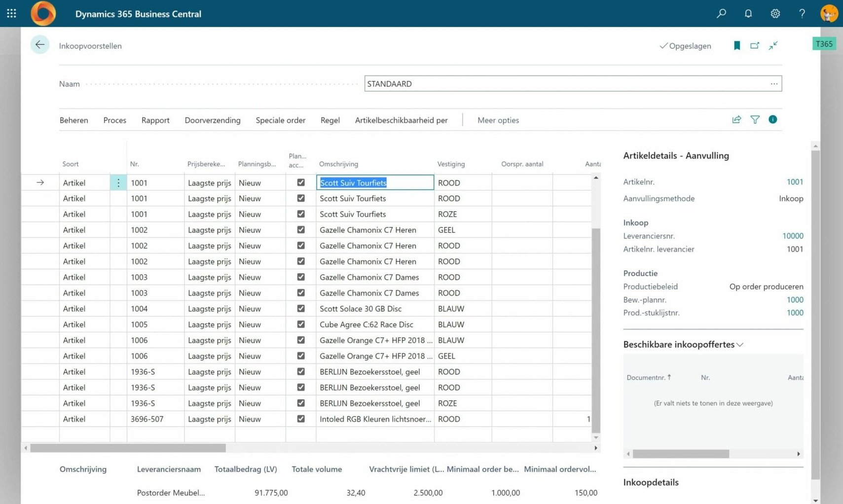Open the Rapport menu
The height and width of the screenshot is (504, 843).
(x=155, y=120)
